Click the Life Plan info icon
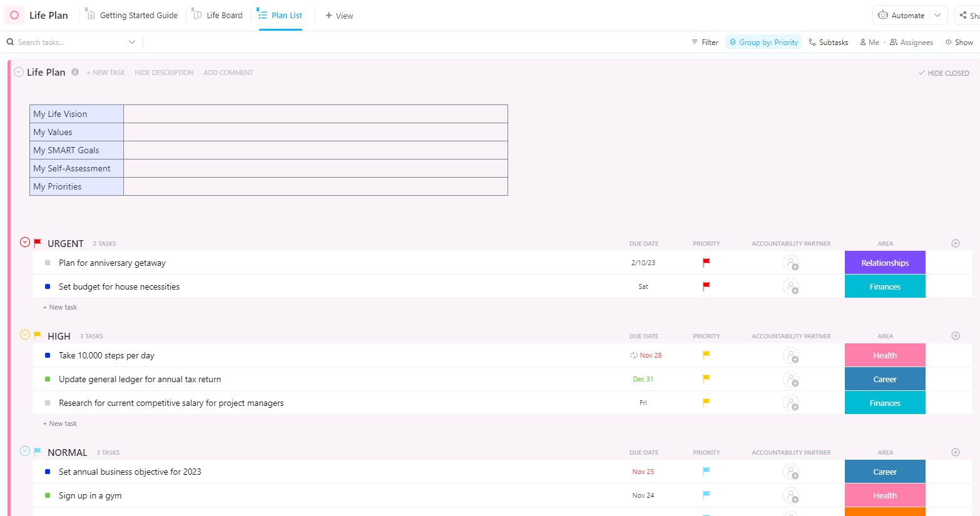The width and height of the screenshot is (980, 516). click(x=75, y=72)
